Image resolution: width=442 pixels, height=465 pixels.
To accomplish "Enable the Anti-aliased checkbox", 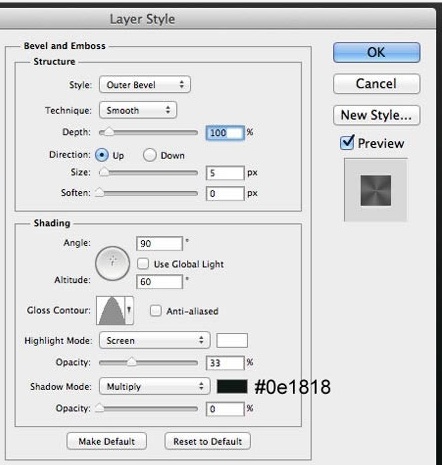I will point(156,311).
